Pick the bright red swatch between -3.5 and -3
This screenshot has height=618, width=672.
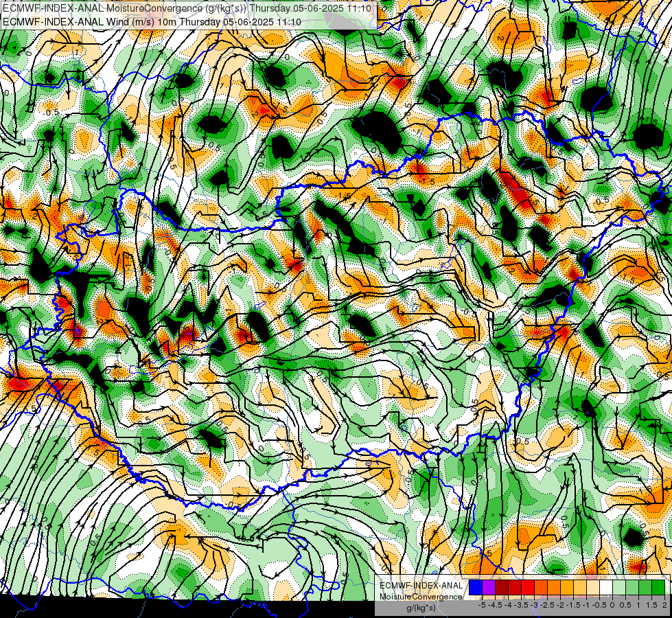pos(528,587)
